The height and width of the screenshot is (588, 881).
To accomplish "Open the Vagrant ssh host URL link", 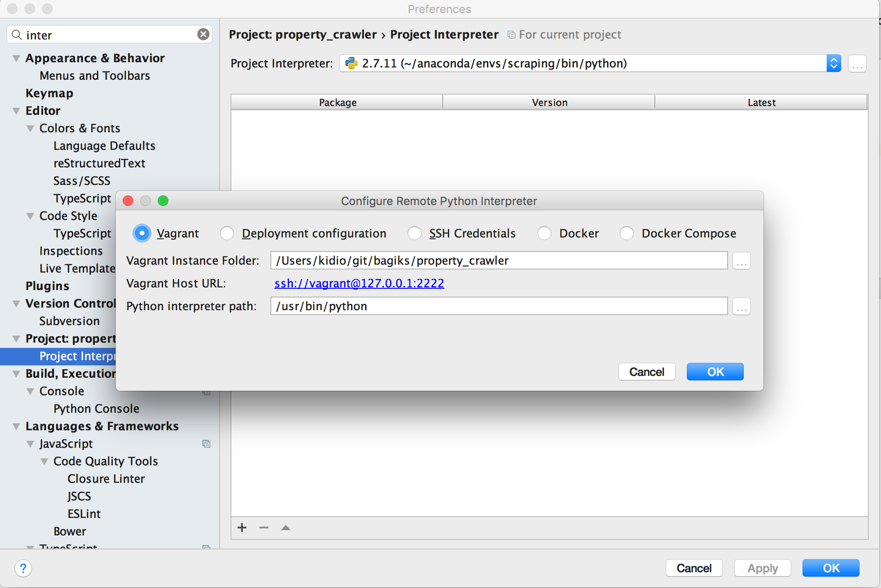I will click(x=359, y=283).
